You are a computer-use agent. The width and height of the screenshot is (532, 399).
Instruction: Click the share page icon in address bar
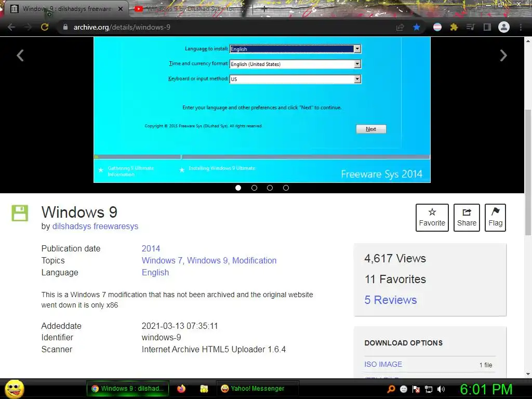(x=400, y=27)
